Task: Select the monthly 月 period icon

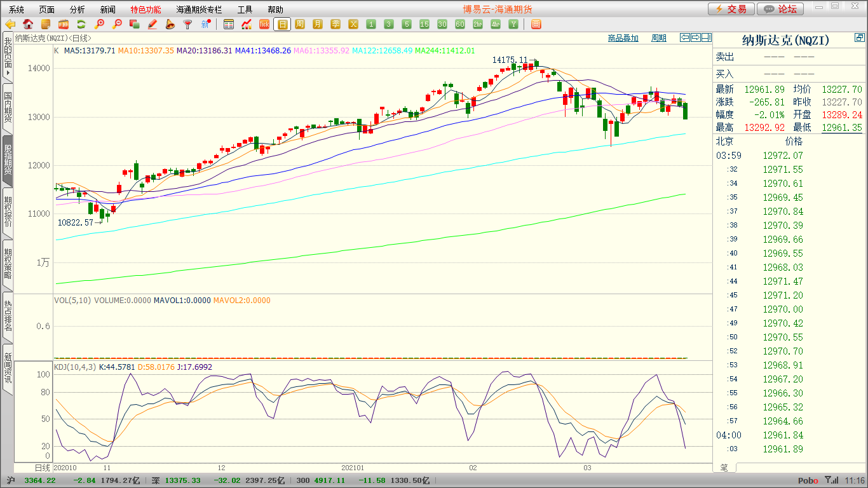Action: (x=318, y=24)
